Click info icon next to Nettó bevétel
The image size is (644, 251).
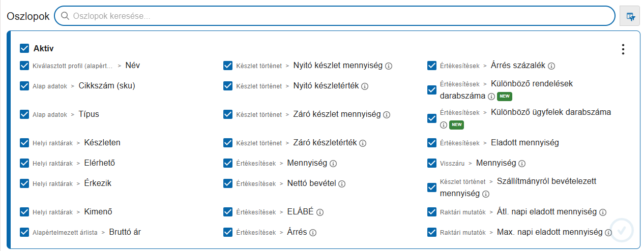point(342,184)
